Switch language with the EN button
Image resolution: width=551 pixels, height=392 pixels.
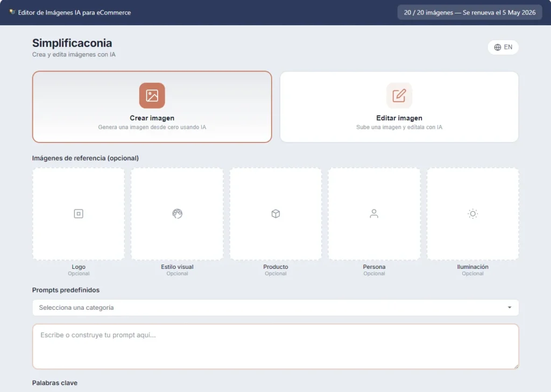pos(503,47)
